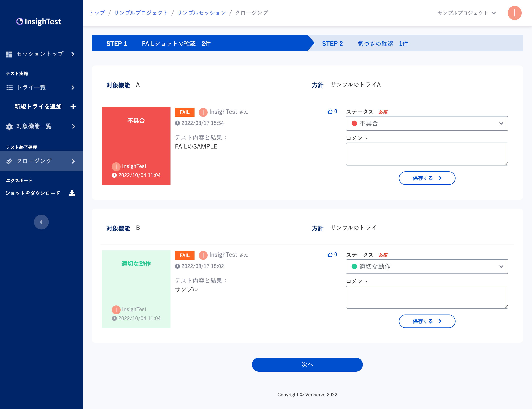Open the 適切な動作 status dropdown
The height and width of the screenshot is (409, 532).
click(x=427, y=267)
